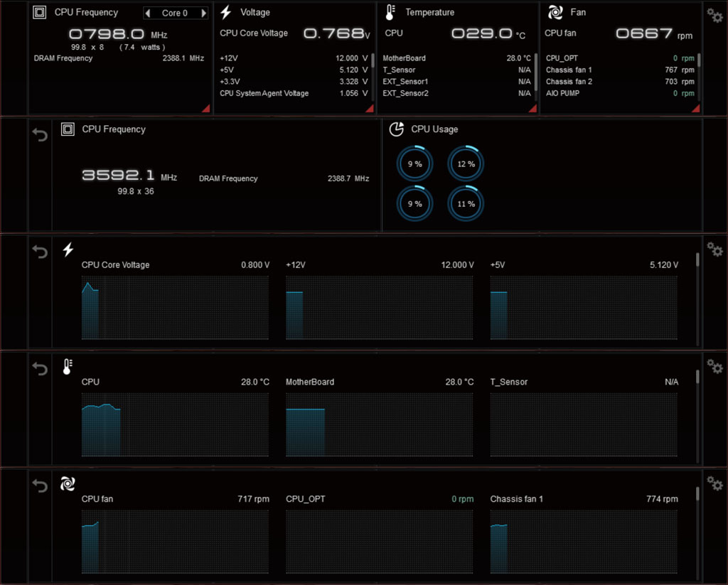Expand the Voltage panel via red corner triangle
This screenshot has width=728, height=585.
tap(369, 108)
